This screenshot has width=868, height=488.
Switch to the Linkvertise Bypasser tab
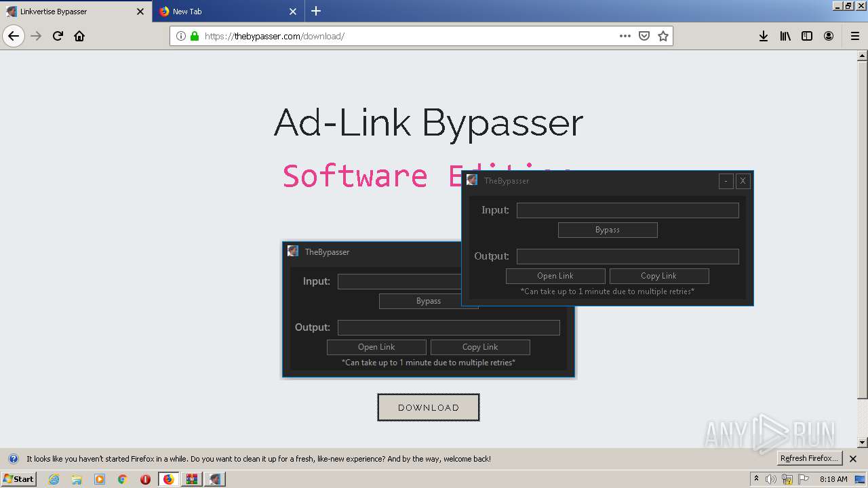(76, 12)
